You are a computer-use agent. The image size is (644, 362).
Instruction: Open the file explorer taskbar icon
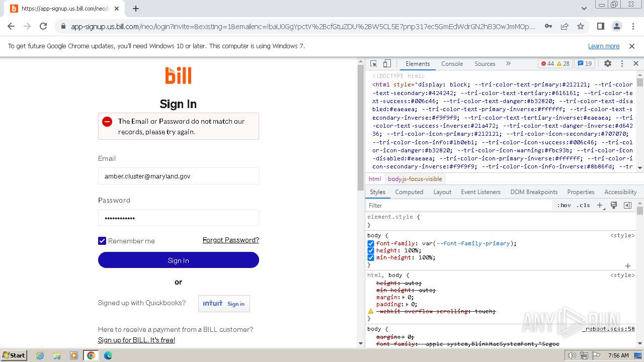[57, 355]
